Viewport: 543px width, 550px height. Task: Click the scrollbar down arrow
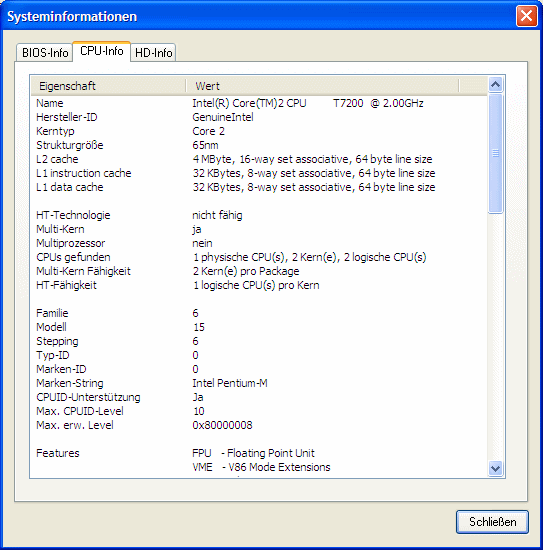495,468
